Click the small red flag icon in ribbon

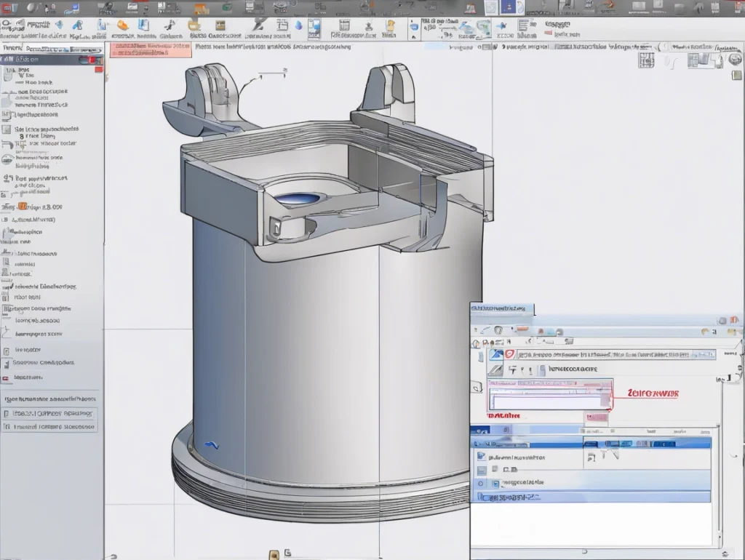coord(548,33)
